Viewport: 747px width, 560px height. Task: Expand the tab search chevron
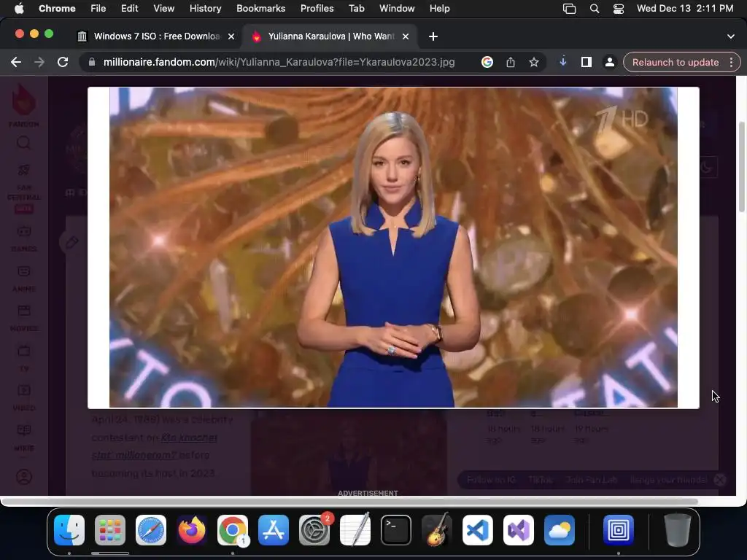click(x=730, y=36)
